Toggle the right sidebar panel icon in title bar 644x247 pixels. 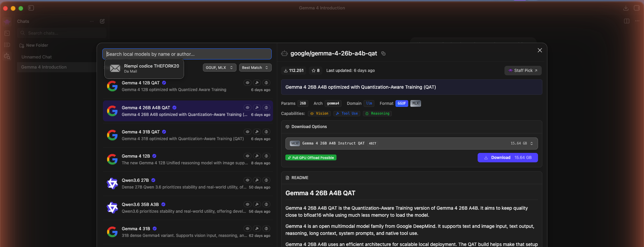point(637,8)
